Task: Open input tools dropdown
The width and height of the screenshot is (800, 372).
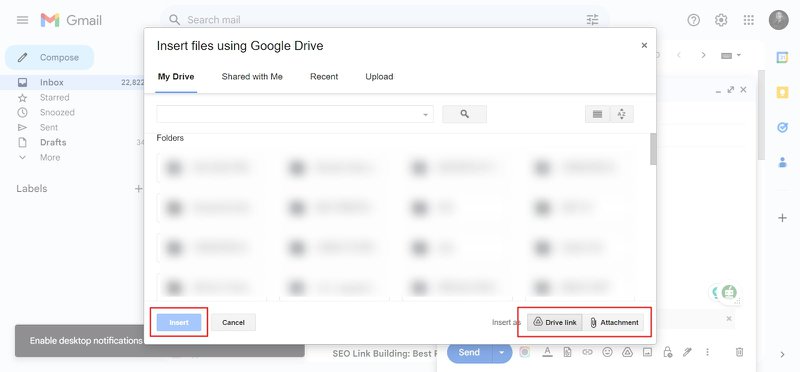Action: (731, 55)
